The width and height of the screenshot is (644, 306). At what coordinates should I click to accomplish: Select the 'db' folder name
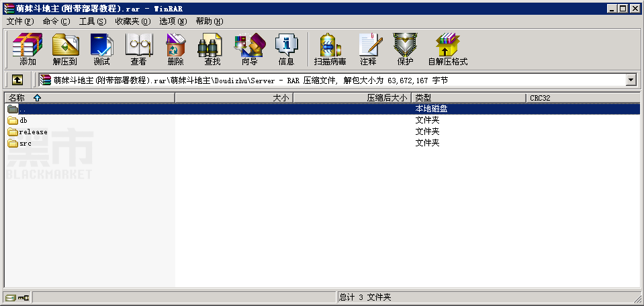[x=24, y=121]
